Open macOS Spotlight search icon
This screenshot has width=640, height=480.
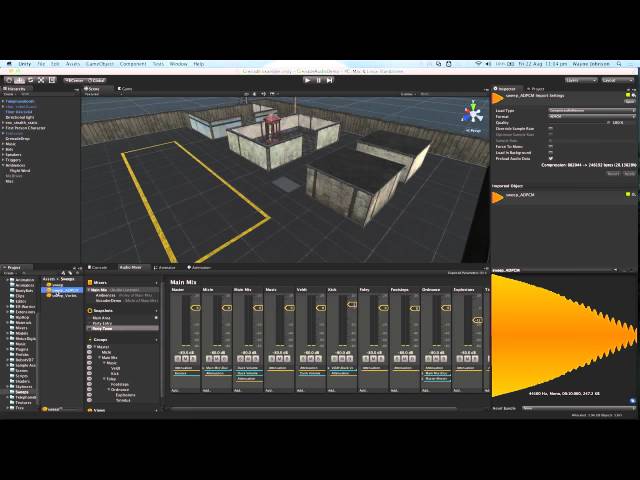[619, 64]
